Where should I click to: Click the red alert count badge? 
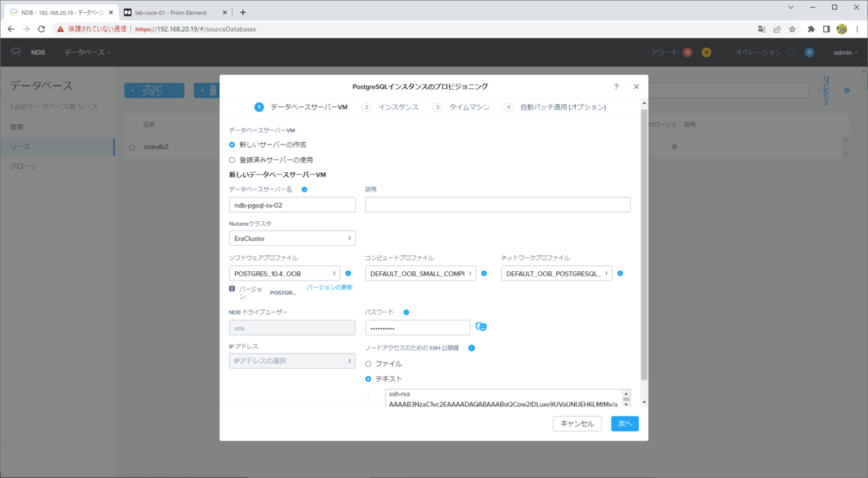tap(687, 52)
